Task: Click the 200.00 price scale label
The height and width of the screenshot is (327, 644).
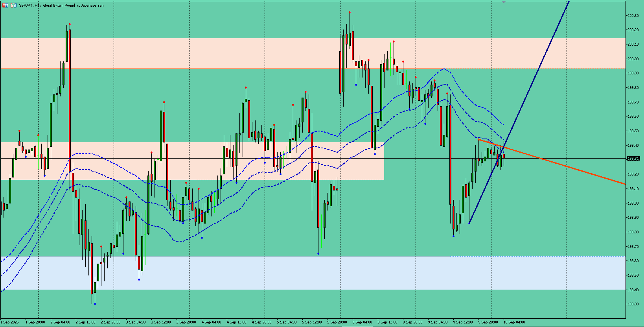Action: click(x=633, y=59)
